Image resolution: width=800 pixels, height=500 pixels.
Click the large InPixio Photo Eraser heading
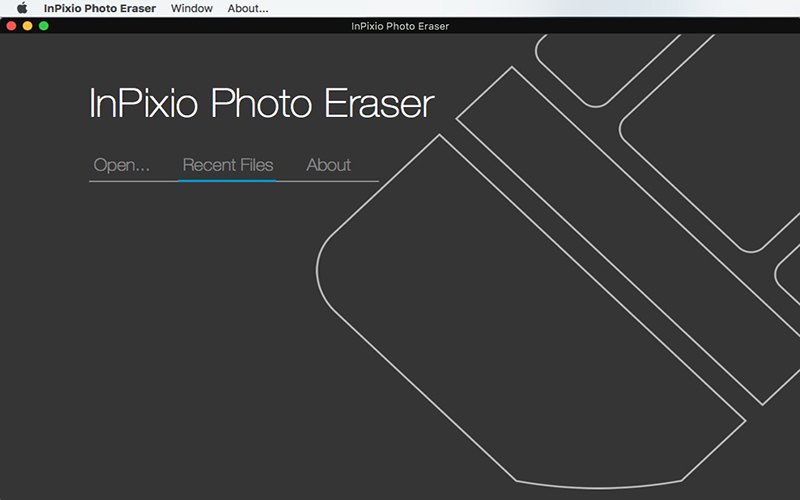tap(261, 105)
